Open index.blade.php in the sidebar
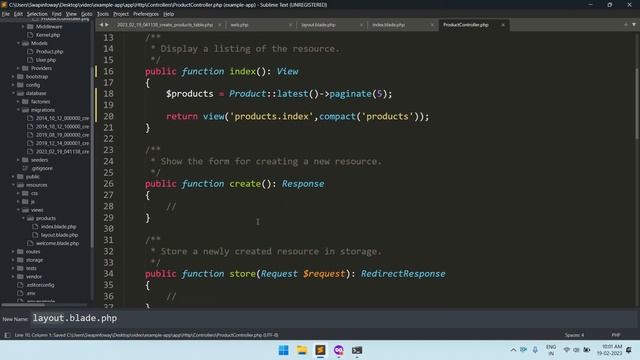The image size is (640, 360). coord(58,227)
